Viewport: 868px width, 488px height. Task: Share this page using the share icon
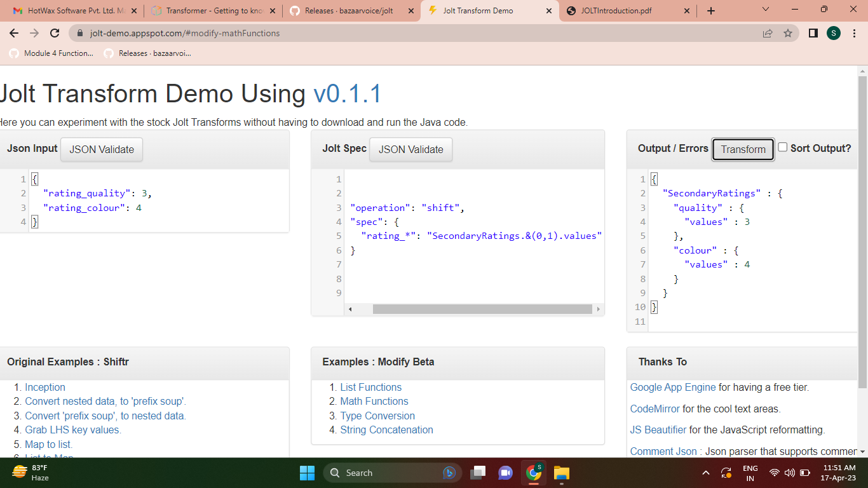pyautogui.click(x=768, y=33)
